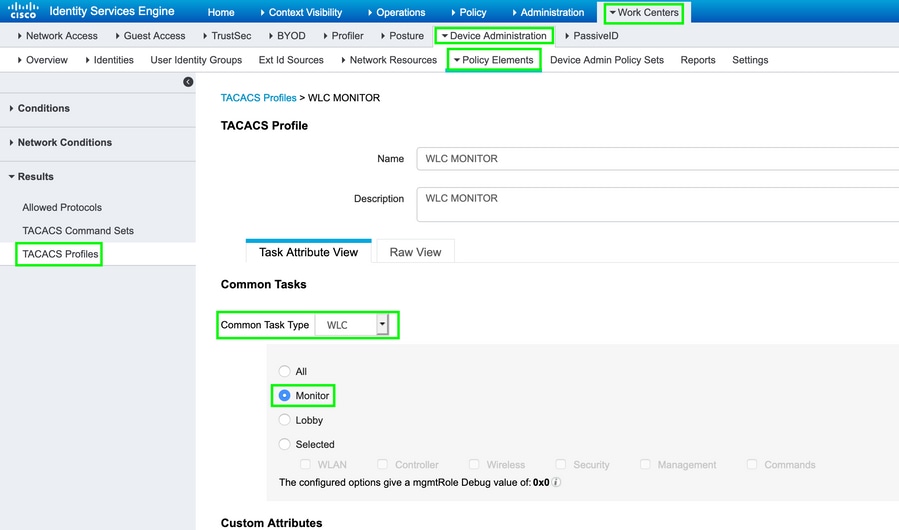Open the Overview submenu
The width and height of the screenshot is (899, 530).
[42, 60]
